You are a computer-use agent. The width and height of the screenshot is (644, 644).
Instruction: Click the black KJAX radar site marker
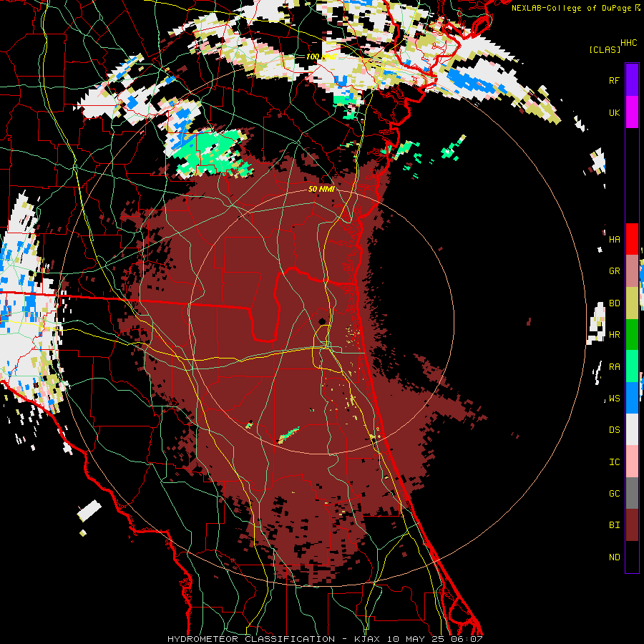point(322,321)
